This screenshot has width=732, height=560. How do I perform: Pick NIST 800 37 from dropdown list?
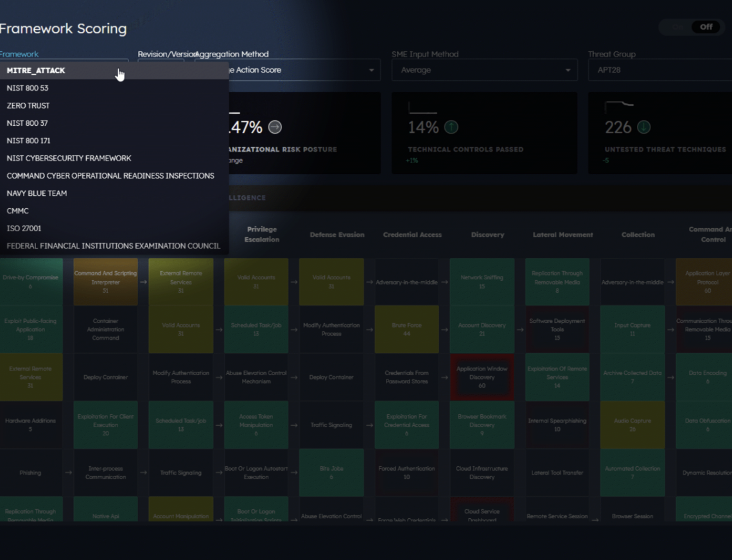pyautogui.click(x=114, y=123)
